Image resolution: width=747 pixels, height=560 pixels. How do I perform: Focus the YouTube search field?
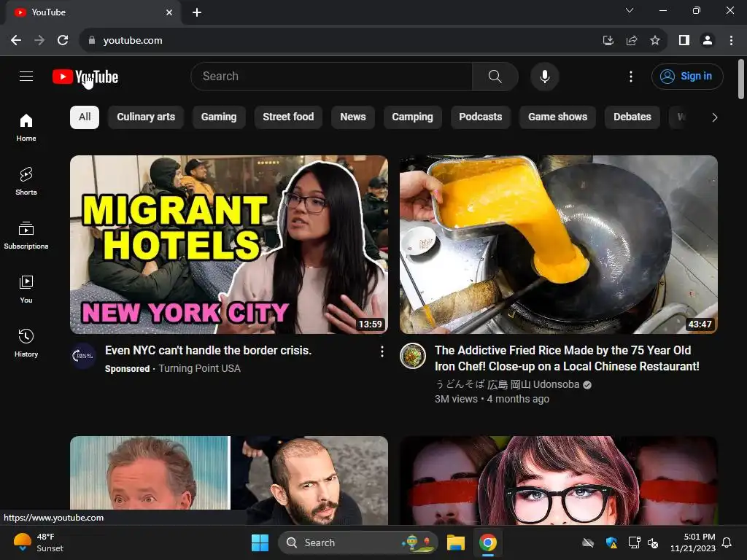[x=332, y=76]
